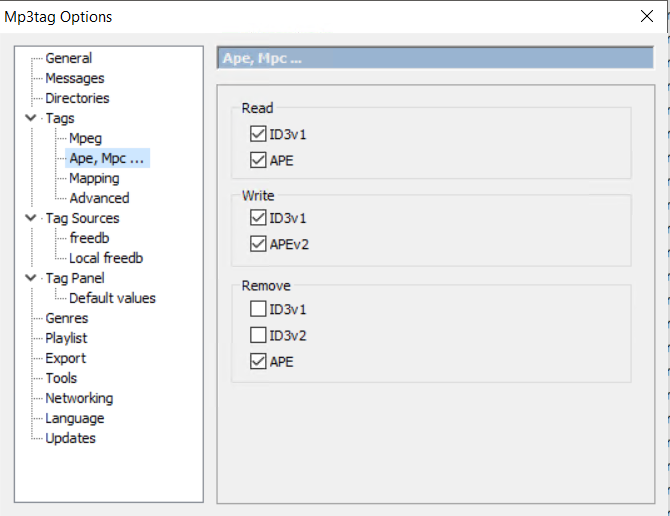The image size is (670, 516).
Task: Uncheck APE under Remove
Action: 260,362
